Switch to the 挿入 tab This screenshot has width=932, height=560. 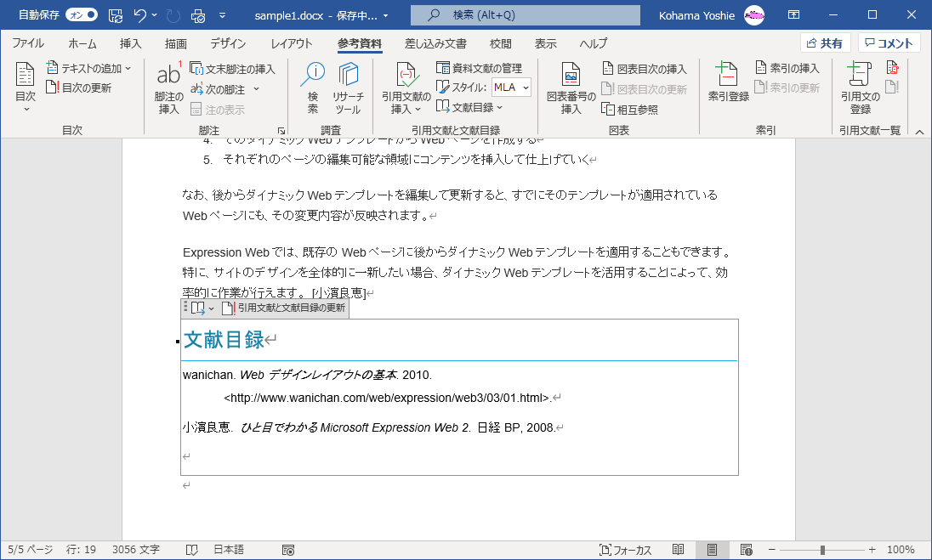tap(130, 43)
